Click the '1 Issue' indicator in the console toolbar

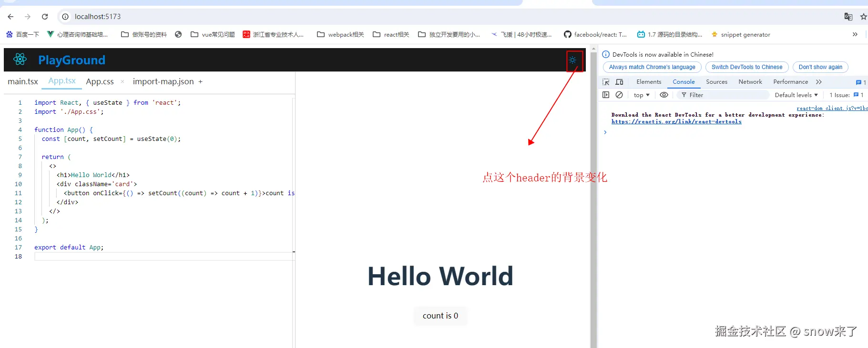(846, 95)
